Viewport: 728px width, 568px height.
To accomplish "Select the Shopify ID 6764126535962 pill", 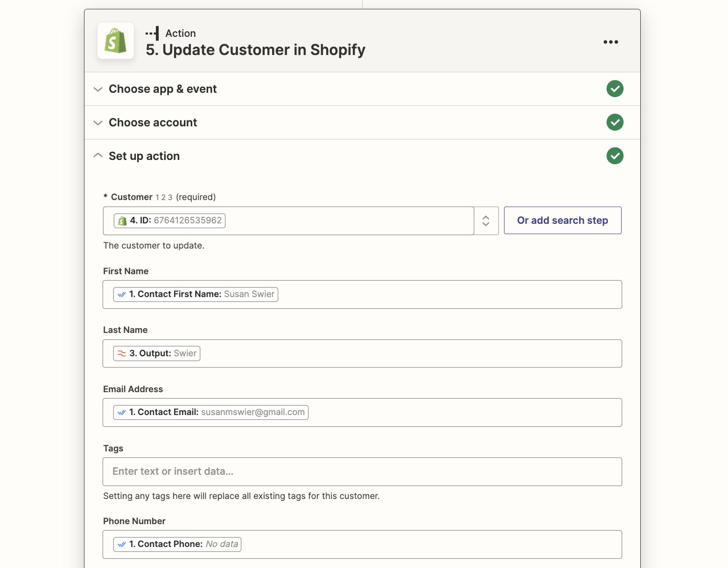I will click(169, 221).
